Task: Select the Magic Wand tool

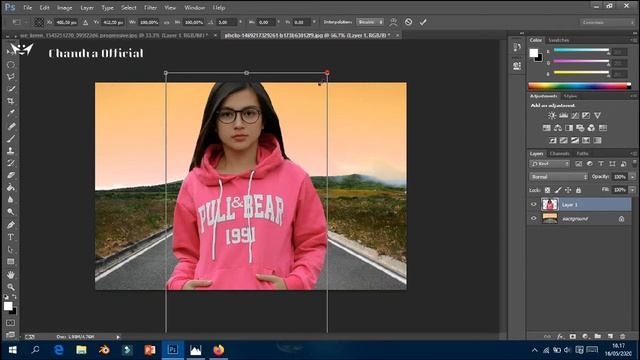Action: [x=11, y=89]
